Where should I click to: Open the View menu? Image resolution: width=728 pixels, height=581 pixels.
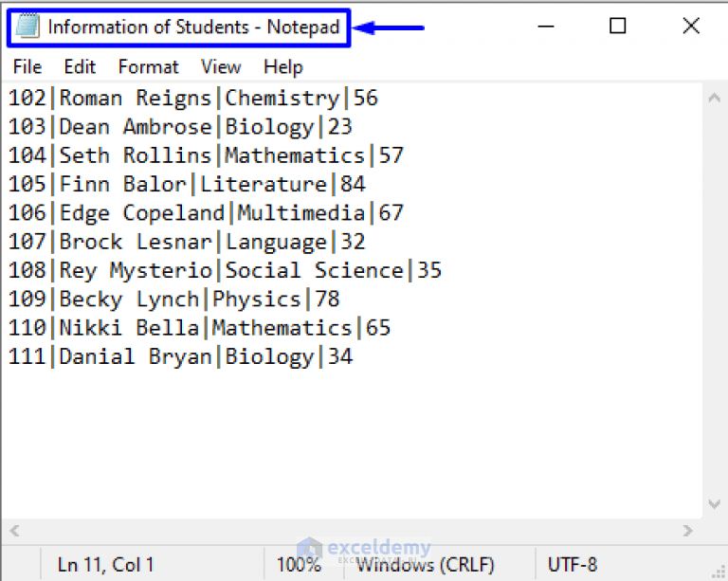[x=221, y=67]
